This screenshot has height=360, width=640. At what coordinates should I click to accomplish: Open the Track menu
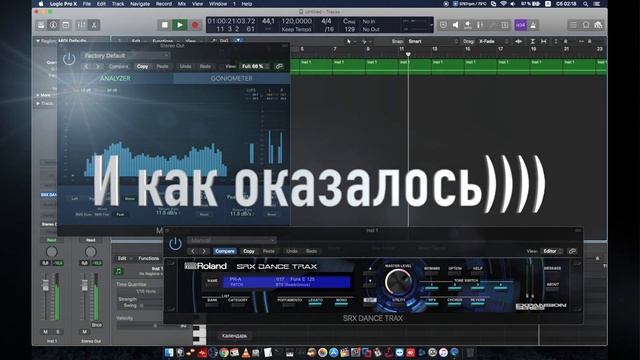click(118, 4)
